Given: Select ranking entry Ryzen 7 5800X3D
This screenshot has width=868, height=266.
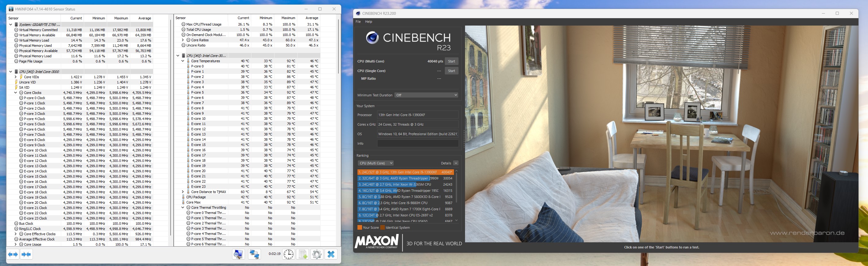Looking at the screenshot, I should [x=405, y=197].
